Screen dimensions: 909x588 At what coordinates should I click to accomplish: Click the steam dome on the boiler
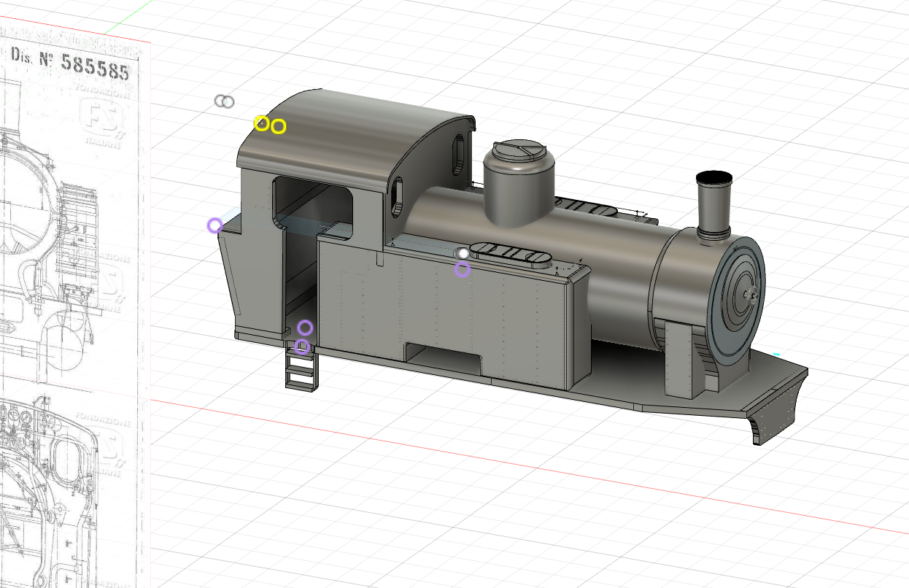click(x=519, y=182)
